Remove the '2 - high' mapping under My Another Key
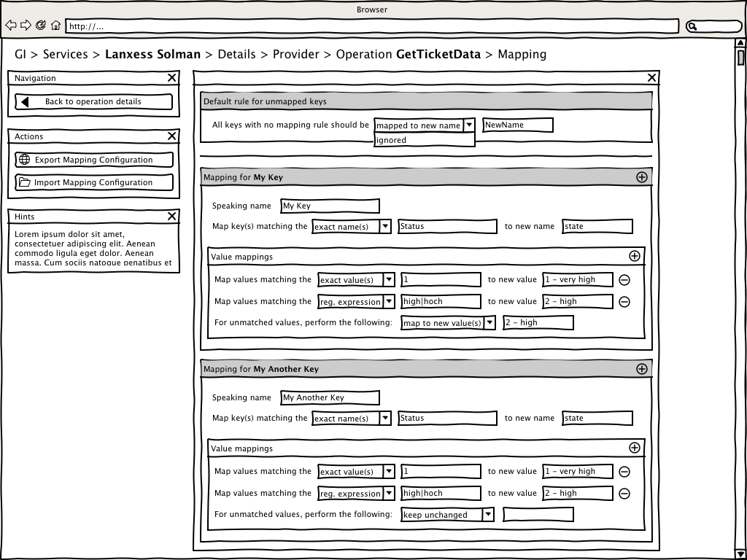Screen dimensions: 747x560 624,494
